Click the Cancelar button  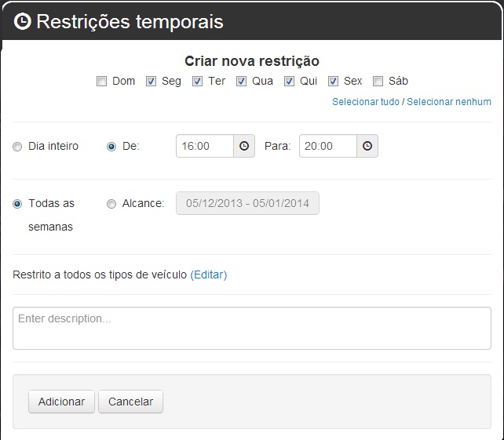click(130, 402)
